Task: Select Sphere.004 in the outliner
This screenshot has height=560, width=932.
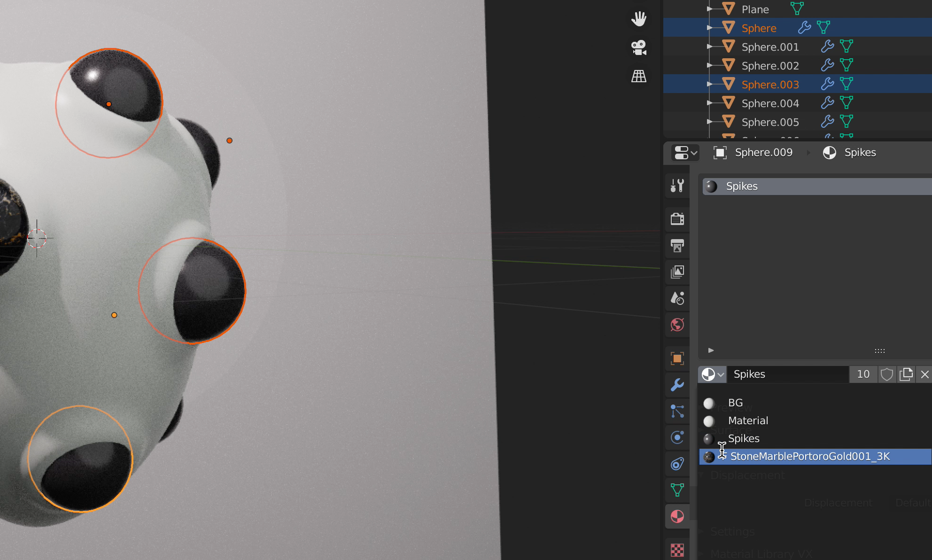Action: click(770, 103)
